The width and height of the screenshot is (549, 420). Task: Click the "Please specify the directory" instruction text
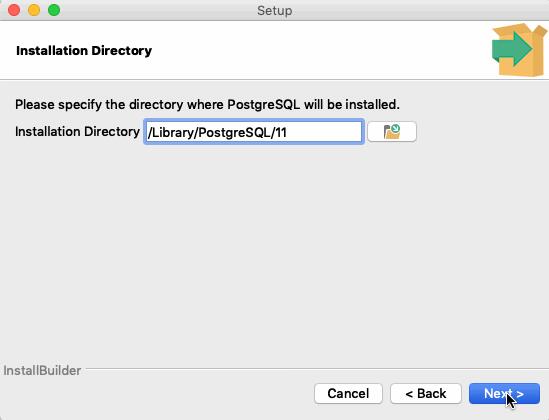[x=99, y=104]
